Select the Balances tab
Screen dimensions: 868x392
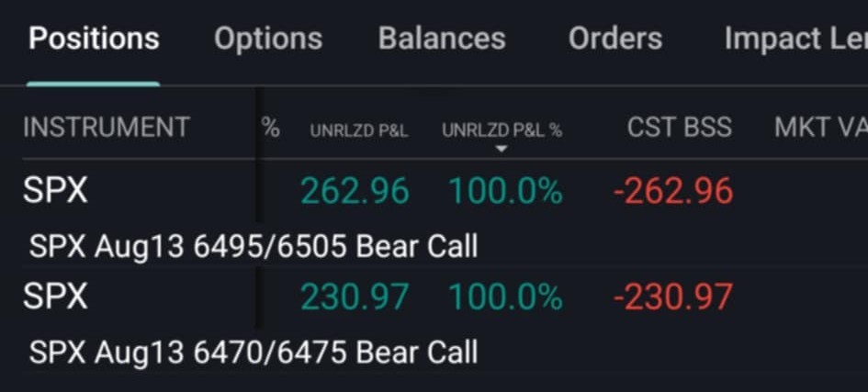click(x=442, y=39)
